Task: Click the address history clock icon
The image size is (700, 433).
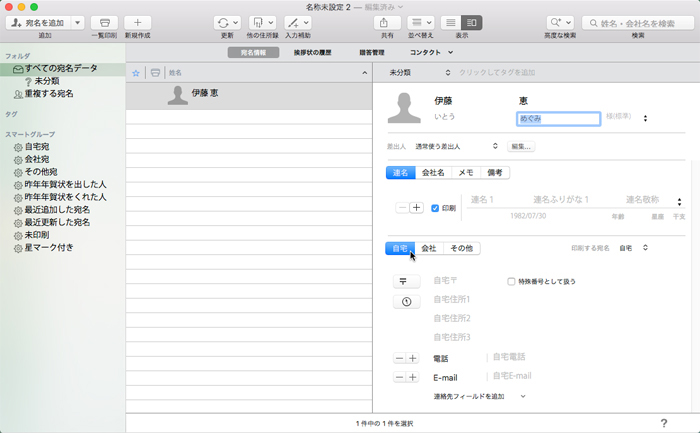Action: click(406, 301)
